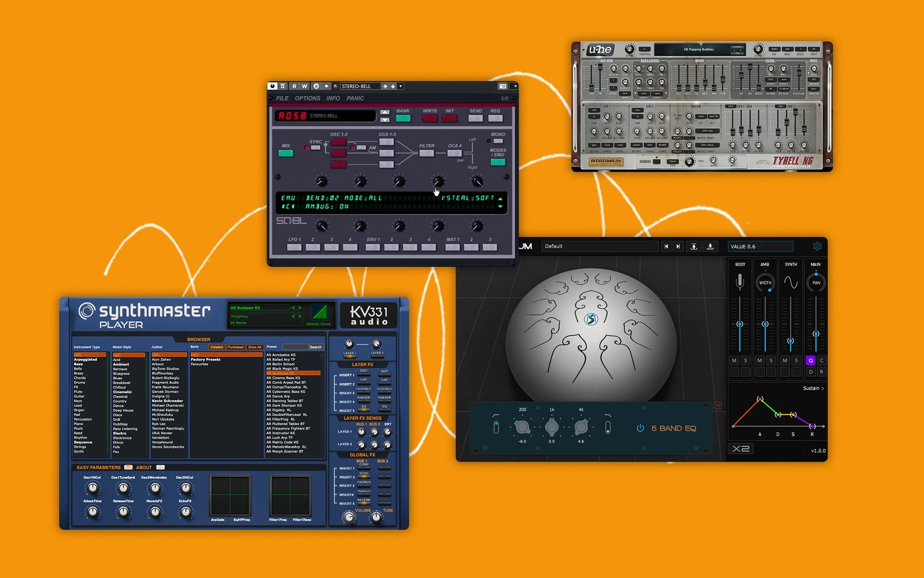This screenshot has height=578, width=924.
Task: Click the snapshot camera icon above STEREO-BELL
Action: click(x=502, y=86)
